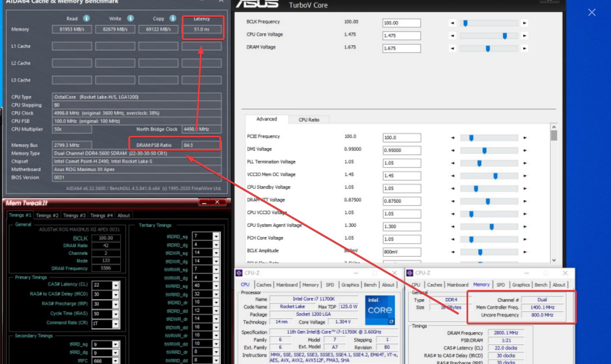Click left arrow of DRAM Voltage slider
611x364 pixels.
pyautogui.click(x=453, y=49)
